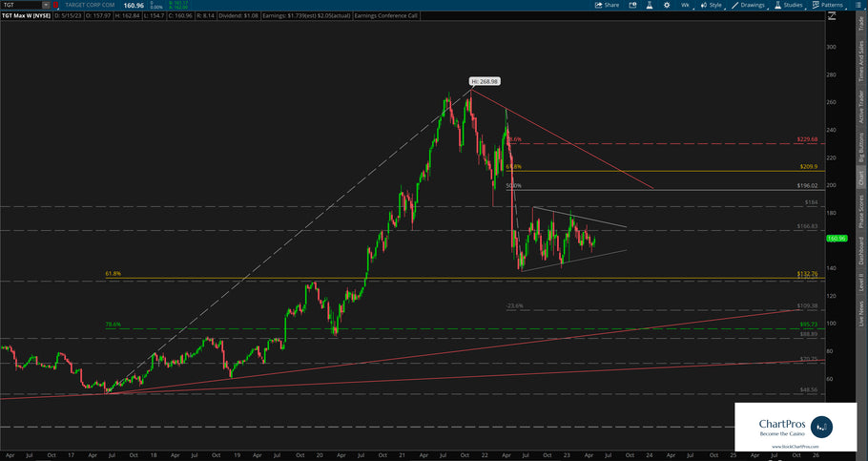Open the Live News side tab

pyautogui.click(x=860, y=314)
